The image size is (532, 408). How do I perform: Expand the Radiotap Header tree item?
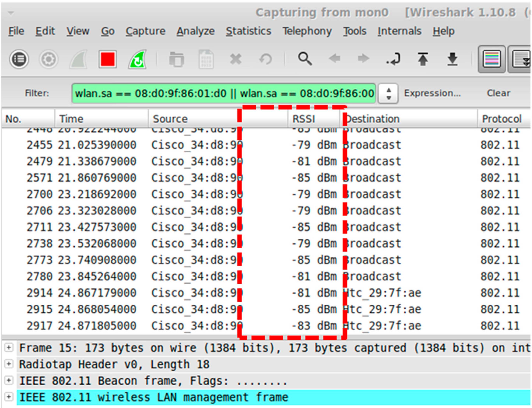[9, 364]
